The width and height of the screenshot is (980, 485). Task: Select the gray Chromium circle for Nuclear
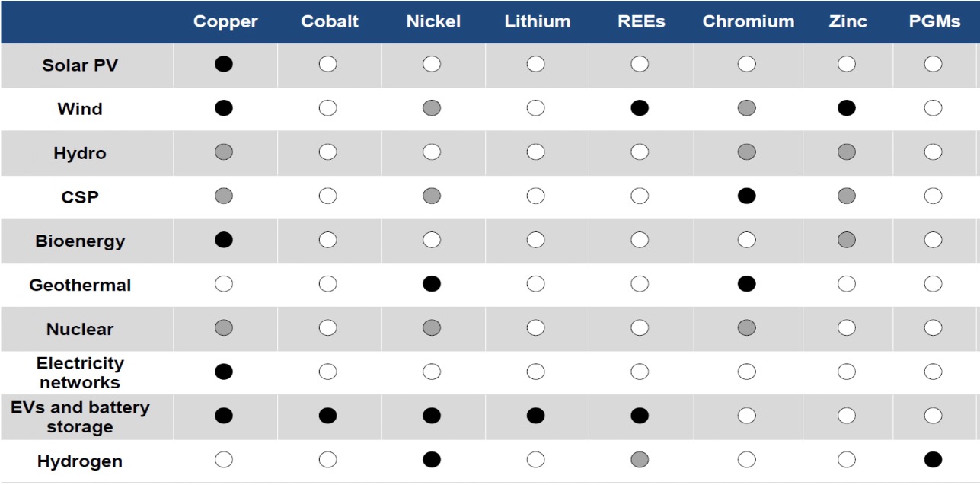point(746,329)
